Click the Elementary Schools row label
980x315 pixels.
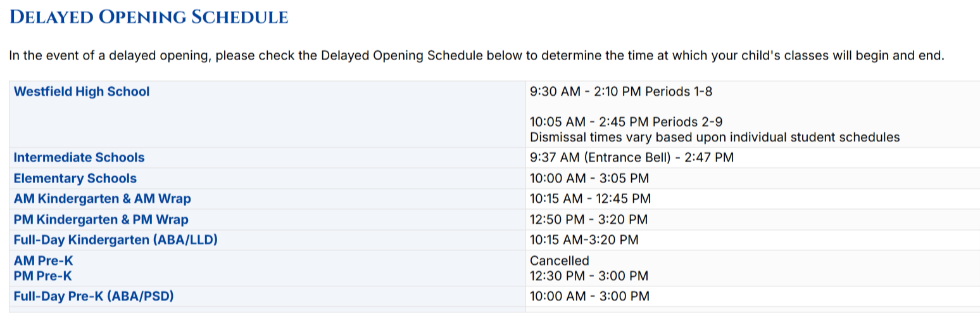[x=75, y=178]
